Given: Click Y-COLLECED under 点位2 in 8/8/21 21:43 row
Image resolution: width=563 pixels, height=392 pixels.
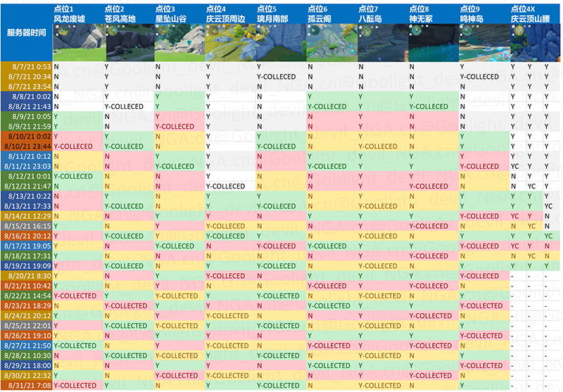Looking at the screenshot, I should tap(124, 106).
